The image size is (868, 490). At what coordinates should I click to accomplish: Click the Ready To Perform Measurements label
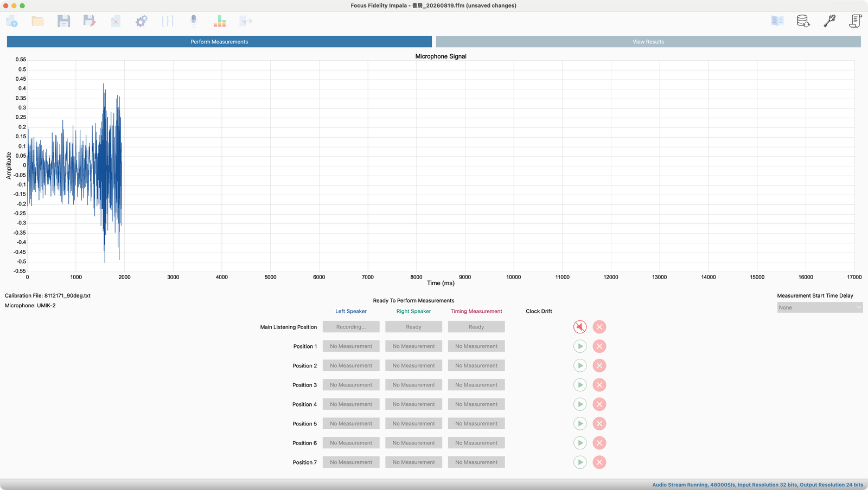pyautogui.click(x=413, y=300)
